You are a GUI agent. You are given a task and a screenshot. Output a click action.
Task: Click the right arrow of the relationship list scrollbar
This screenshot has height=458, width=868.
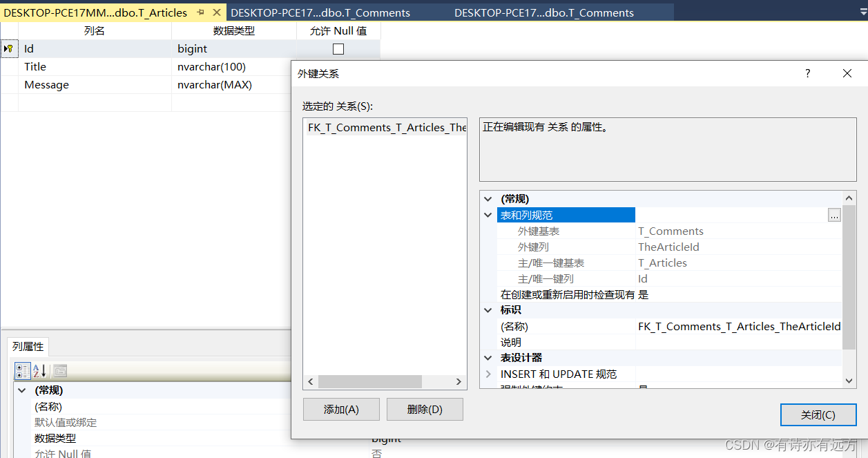pos(459,382)
